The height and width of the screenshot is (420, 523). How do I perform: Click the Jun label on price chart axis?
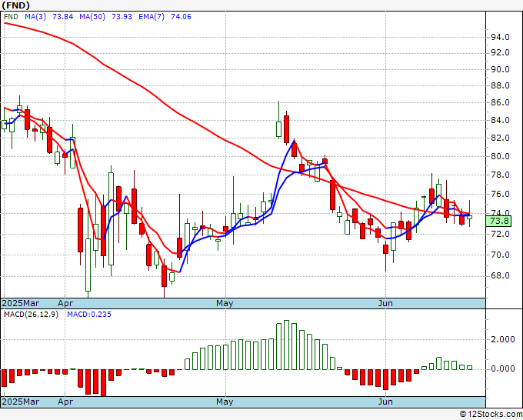coord(385,303)
